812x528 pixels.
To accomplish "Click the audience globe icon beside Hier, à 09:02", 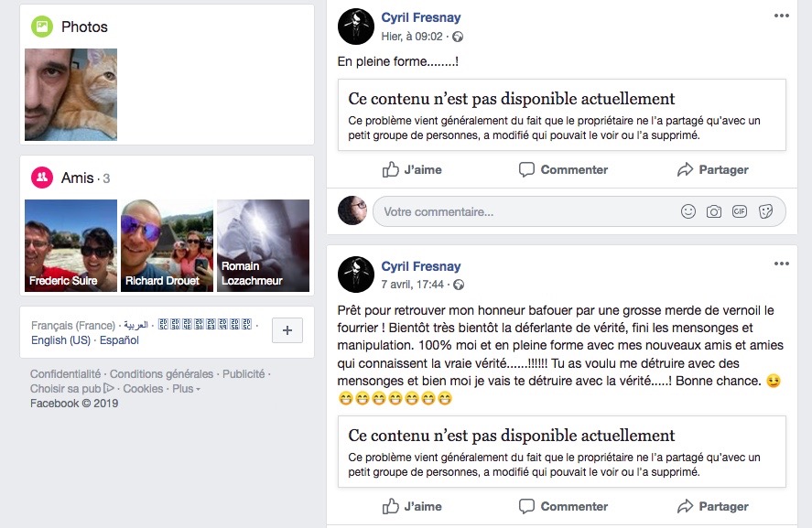I will tap(458, 37).
